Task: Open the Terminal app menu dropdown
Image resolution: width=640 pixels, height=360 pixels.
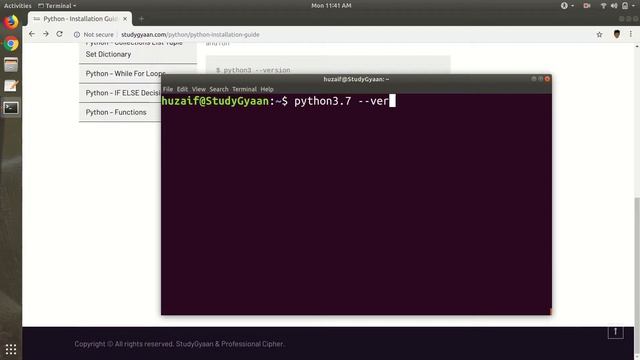Action: tap(57, 6)
